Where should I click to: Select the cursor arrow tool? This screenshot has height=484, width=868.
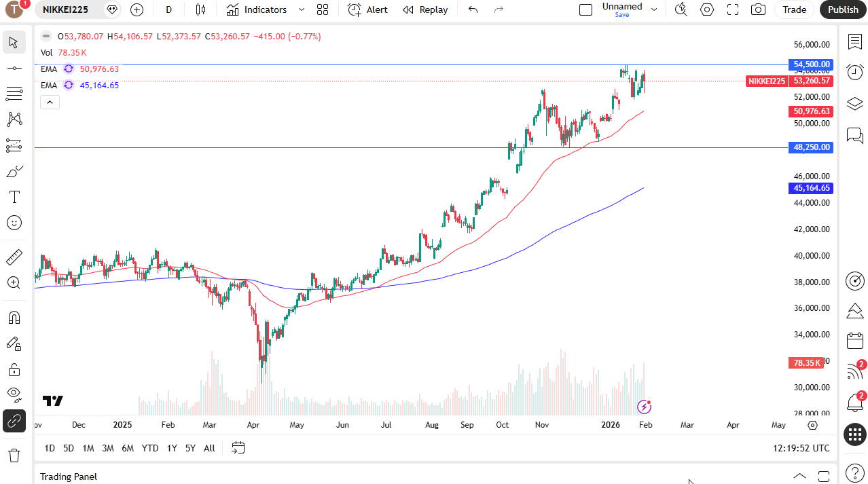pos(14,42)
